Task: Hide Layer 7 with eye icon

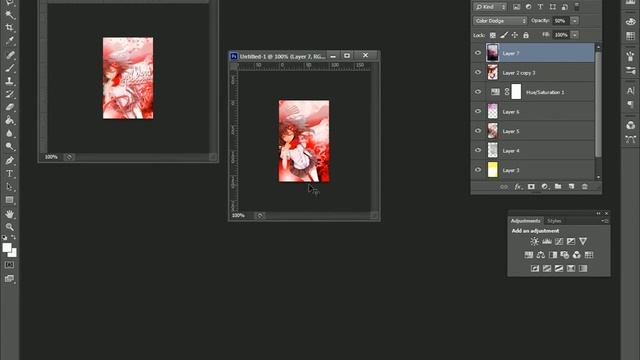Action: (x=478, y=53)
